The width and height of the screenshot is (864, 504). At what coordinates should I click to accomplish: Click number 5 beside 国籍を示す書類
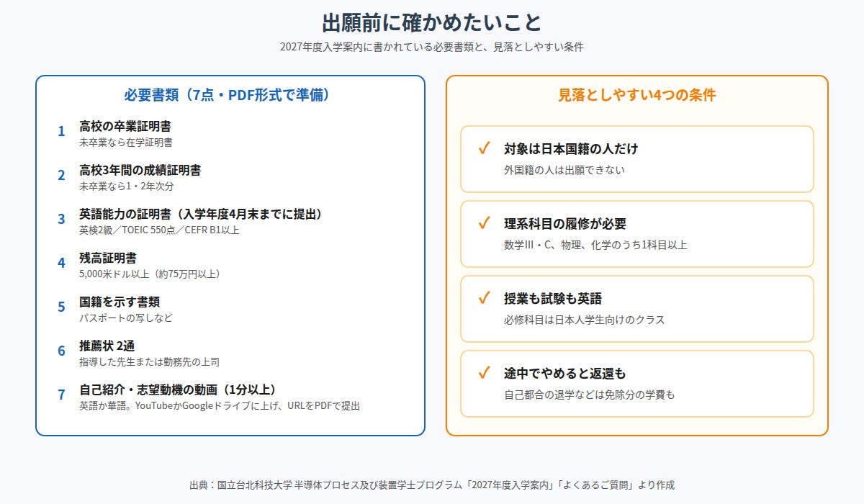pyautogui.click(x=61, y=307)
